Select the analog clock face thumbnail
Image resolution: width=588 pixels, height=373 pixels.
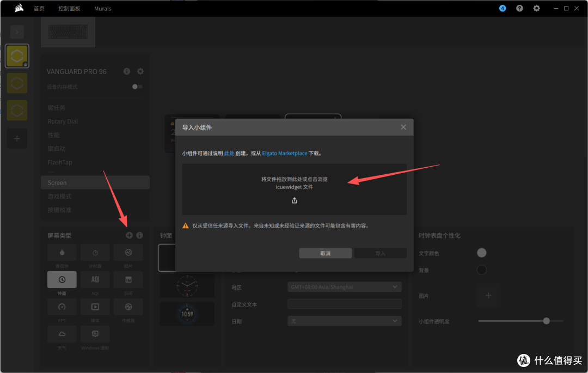click(187, 286)
